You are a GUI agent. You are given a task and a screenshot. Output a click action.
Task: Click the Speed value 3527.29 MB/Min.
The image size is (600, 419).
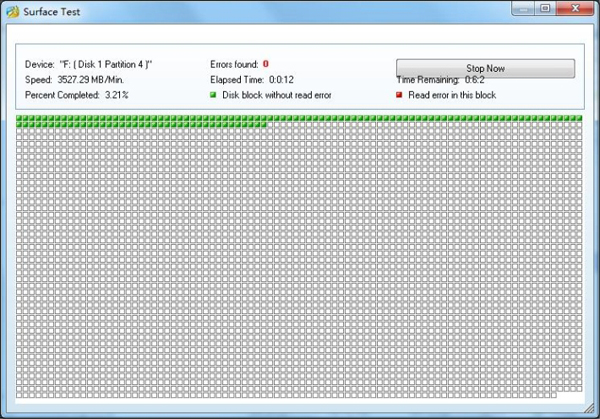pyautogui.click(x=91, y=80)
